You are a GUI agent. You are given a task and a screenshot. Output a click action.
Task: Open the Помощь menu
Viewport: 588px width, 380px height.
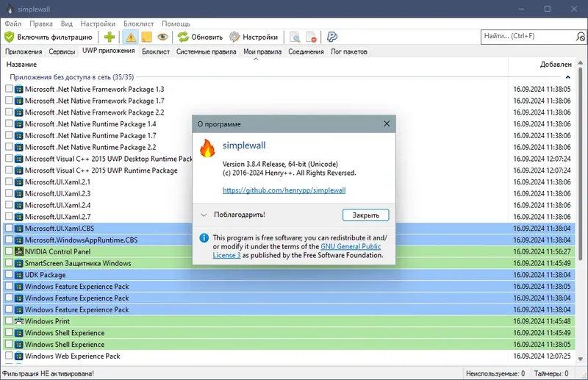click(176, 24)
